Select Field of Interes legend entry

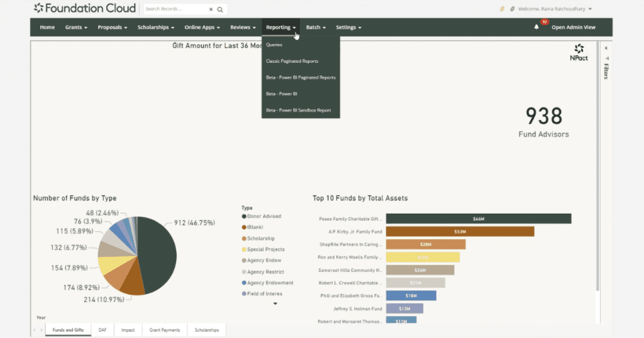262,293
